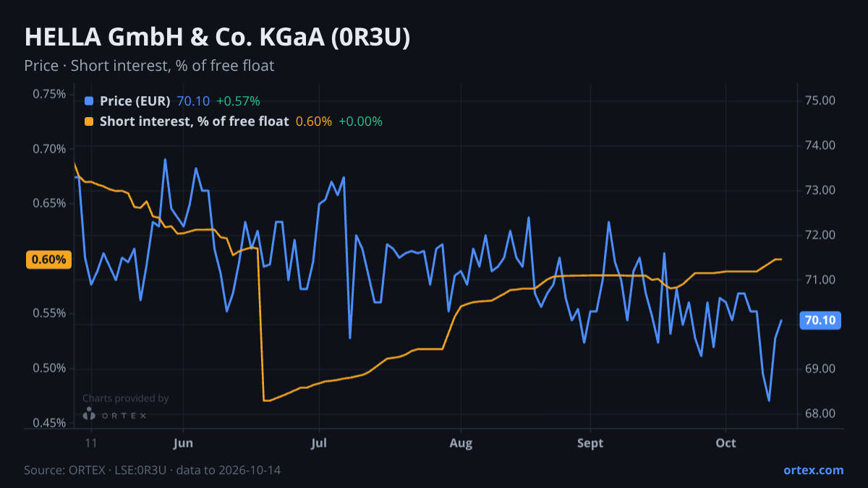Click the Sept label on time axis
868x488 pixels.
pyautogui.click(x=591, y=442)
